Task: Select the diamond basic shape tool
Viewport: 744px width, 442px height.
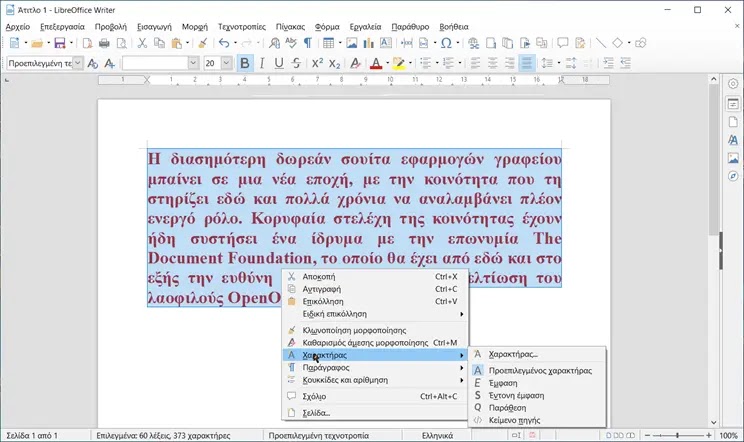Action: (x=617, y=43)
